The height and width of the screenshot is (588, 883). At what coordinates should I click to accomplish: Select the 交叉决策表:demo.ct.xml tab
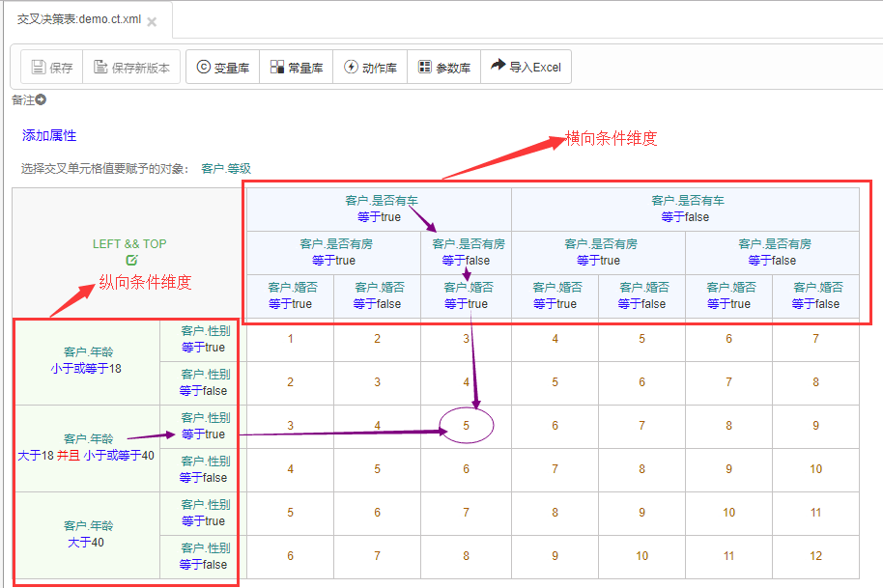(79, 19)
